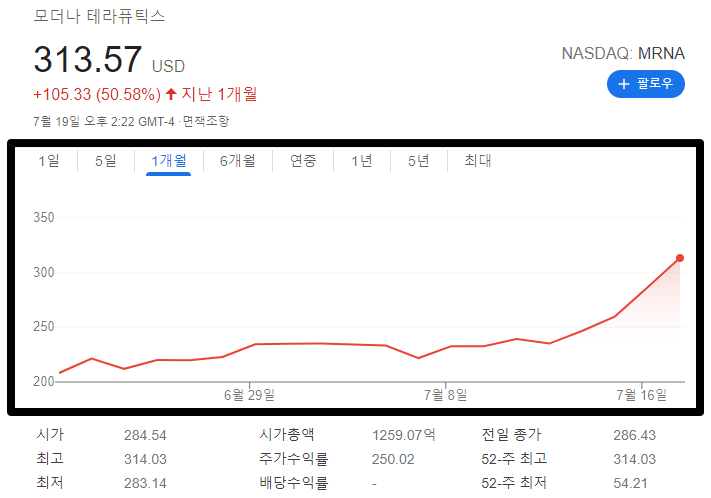This screenshot has height=498, width=711.
Task: Click the 250 y-axis label
Action: click(44, 327)
